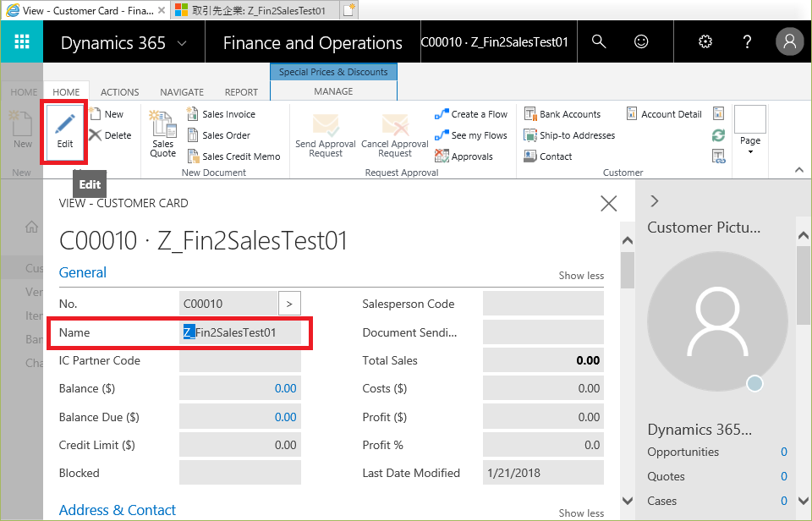812x521 pixels.
Task: Click Send Approval Request
Action: point(325,134)
